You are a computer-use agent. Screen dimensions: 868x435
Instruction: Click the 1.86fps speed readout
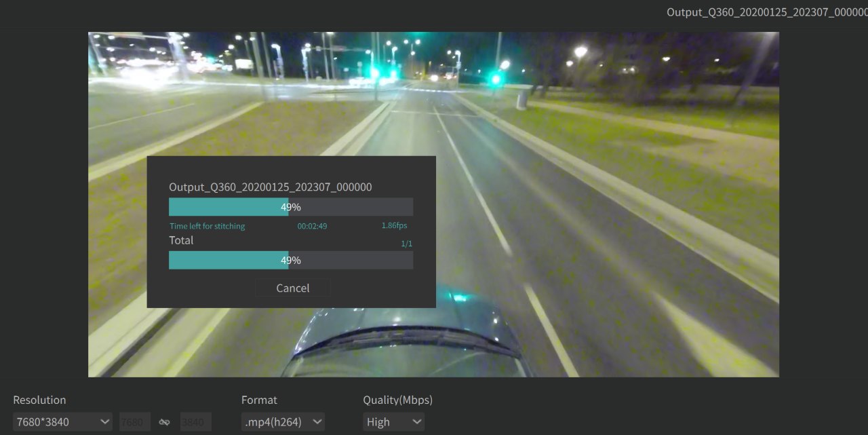pos(394,225)
